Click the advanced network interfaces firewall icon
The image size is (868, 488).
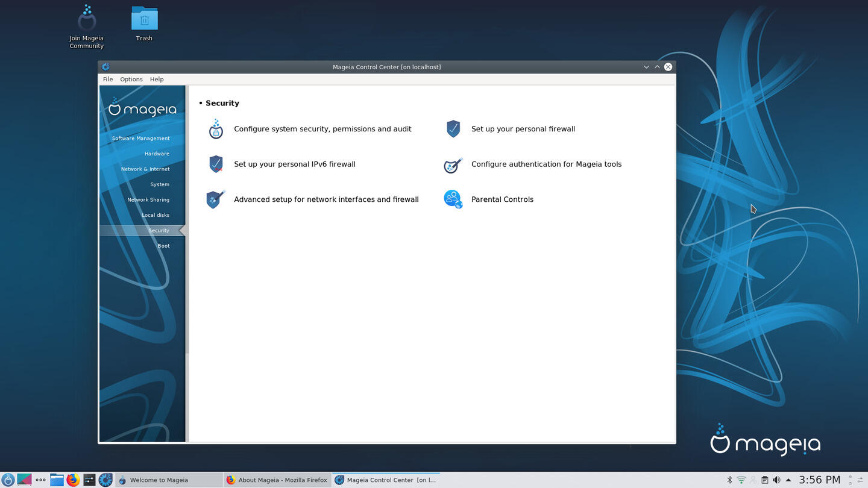point(216,199)
